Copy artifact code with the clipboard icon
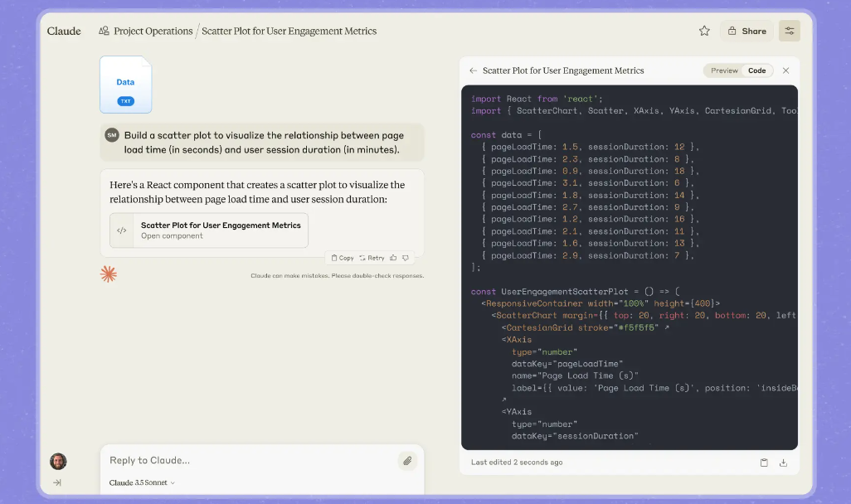This screenshot has height=504, width=851. [764, 463]
